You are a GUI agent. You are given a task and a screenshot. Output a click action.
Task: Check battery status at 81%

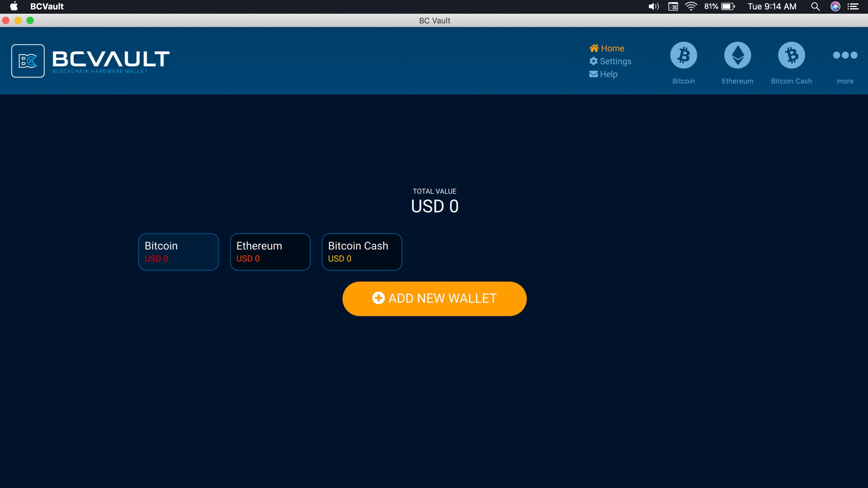point(718,7)
